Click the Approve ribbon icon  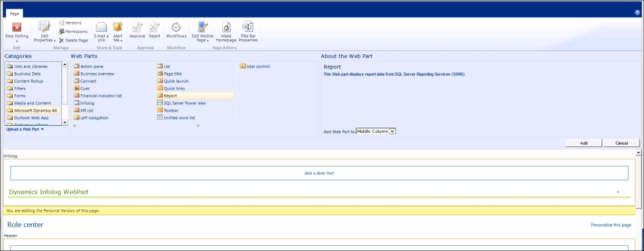coord(137,26)
